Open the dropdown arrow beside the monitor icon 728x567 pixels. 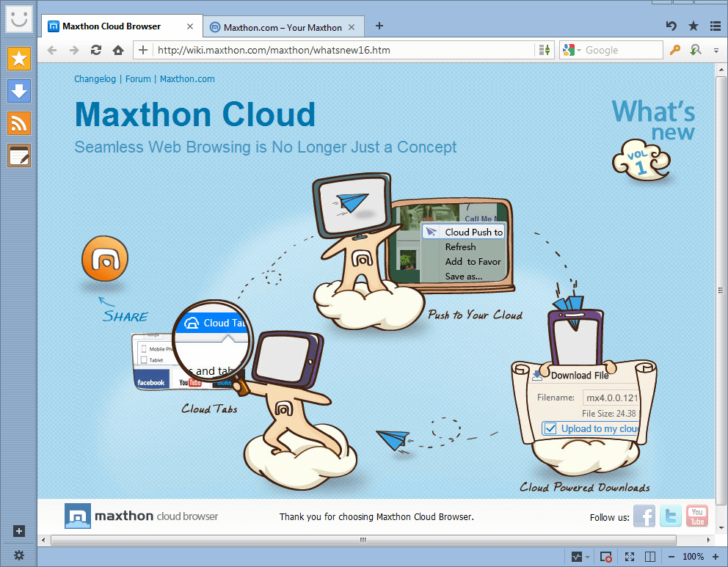(587, 557)
